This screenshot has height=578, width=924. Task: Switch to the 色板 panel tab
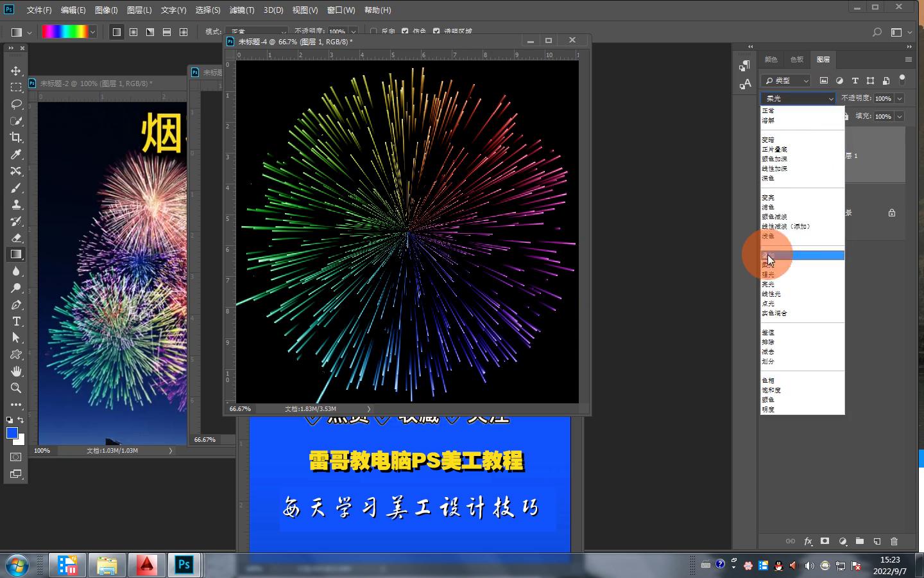[797, 59]
